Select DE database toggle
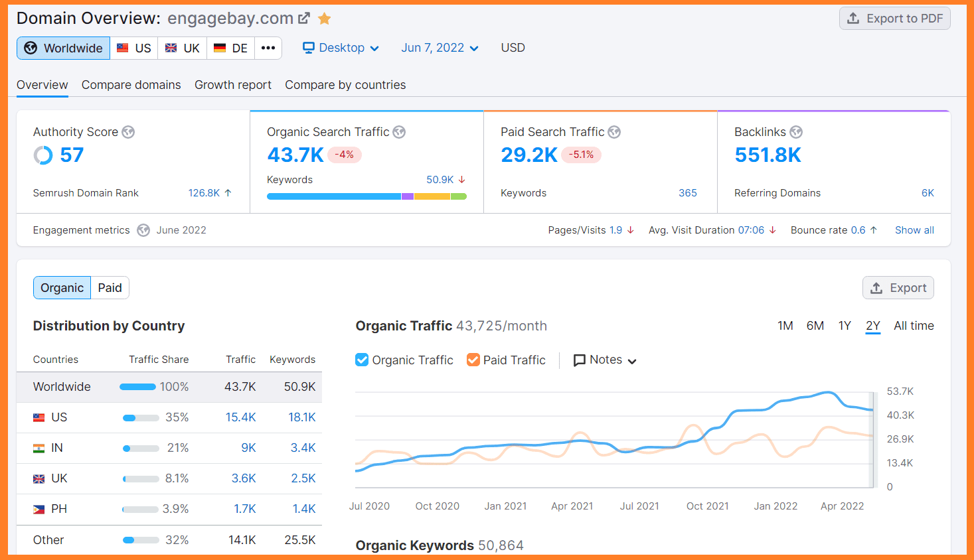This screenshot has width=974, height=560. pyautogui.click(x=231, y=48)
